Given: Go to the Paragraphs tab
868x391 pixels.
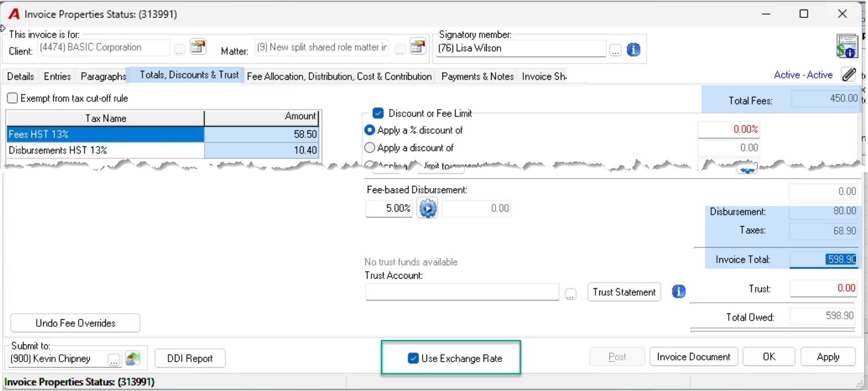Looking at the screenshot, I should point(103,76).
